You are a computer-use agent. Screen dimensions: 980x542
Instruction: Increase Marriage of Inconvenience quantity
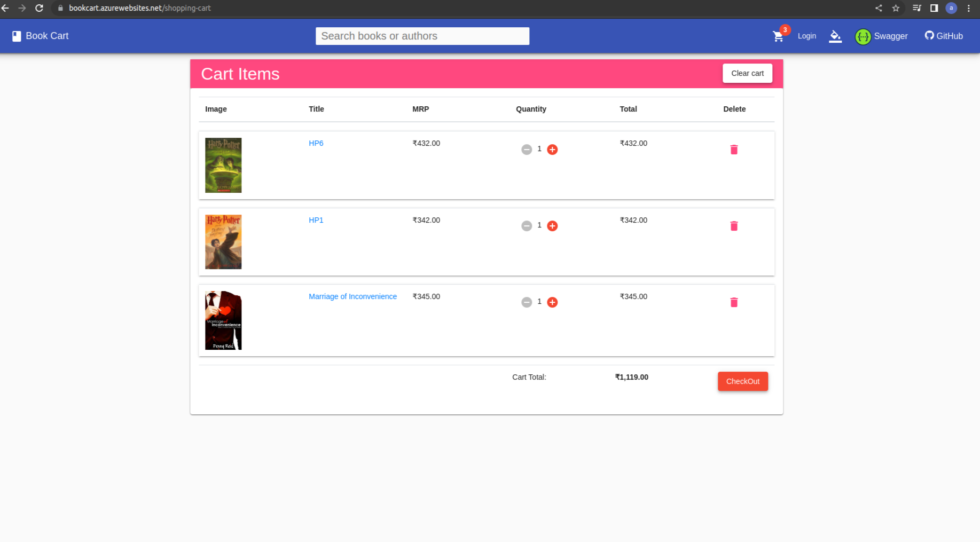pyautogui.click(x=552, y=302)
